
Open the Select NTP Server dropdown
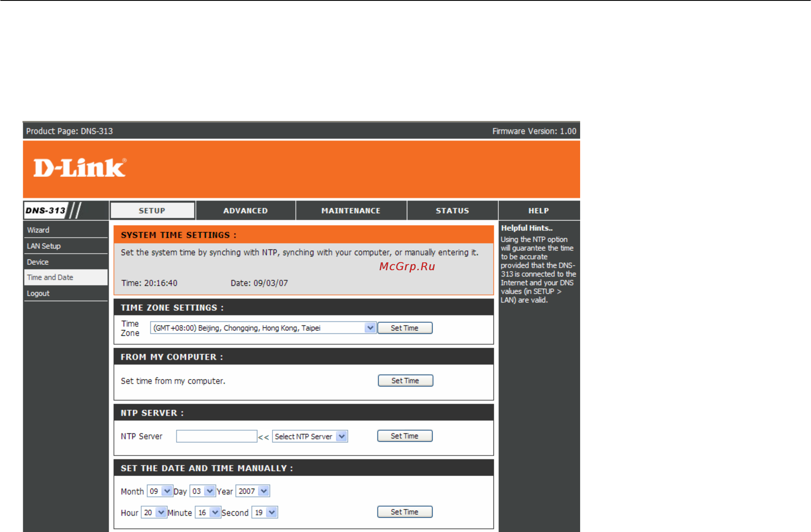click(x=310, y=436)
